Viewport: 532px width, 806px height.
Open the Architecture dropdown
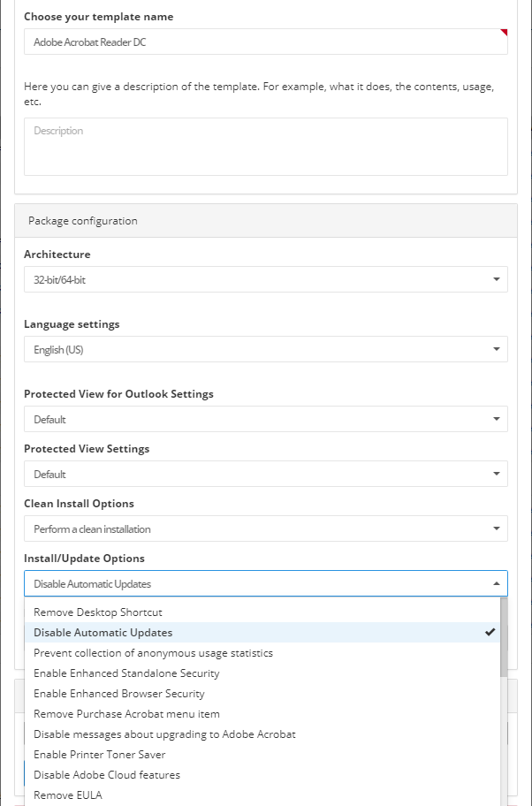[266, 279]
